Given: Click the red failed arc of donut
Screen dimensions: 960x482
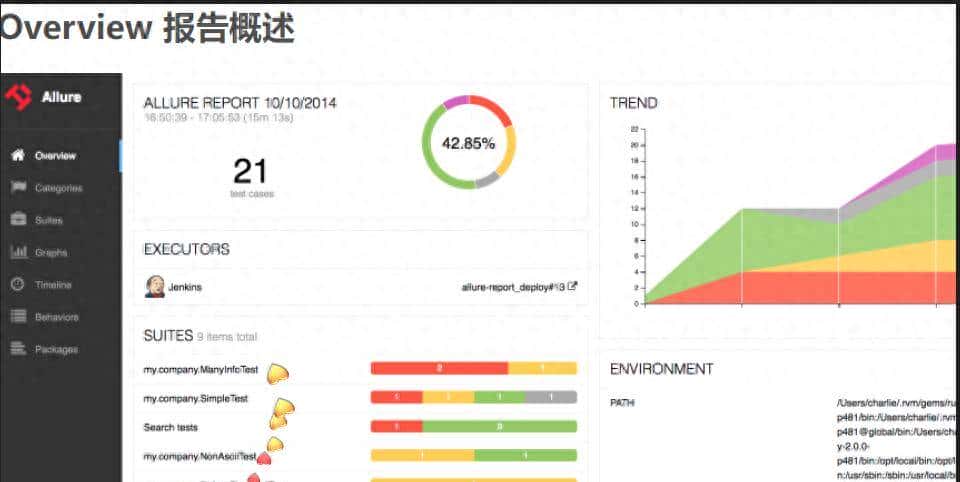Looking at the screenshot, I should (x=495, y=108).
